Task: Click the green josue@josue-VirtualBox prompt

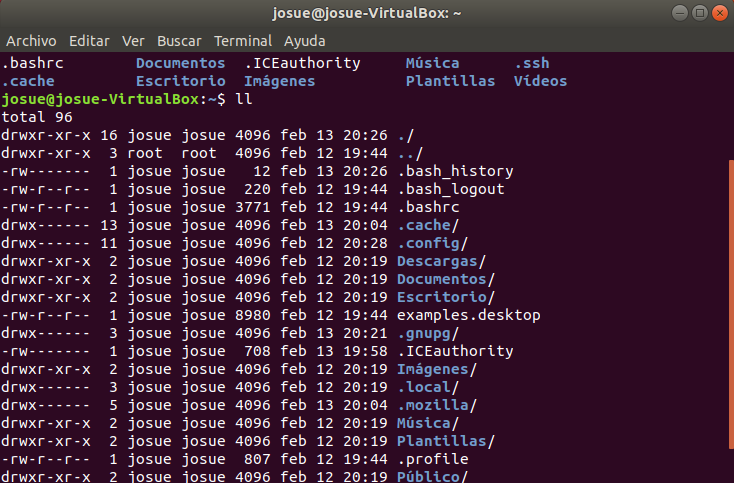Action: pyautogui.click(x=100, y=99)
